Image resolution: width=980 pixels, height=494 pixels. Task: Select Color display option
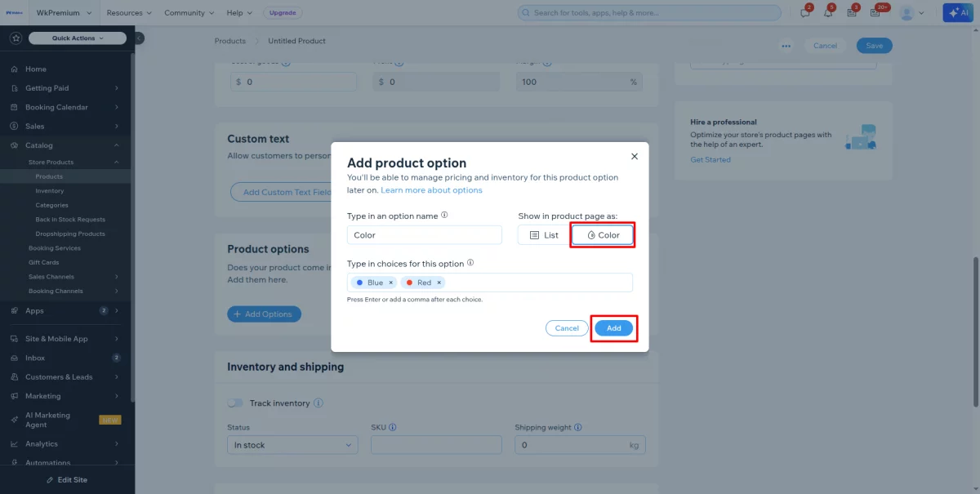[603, 235]
